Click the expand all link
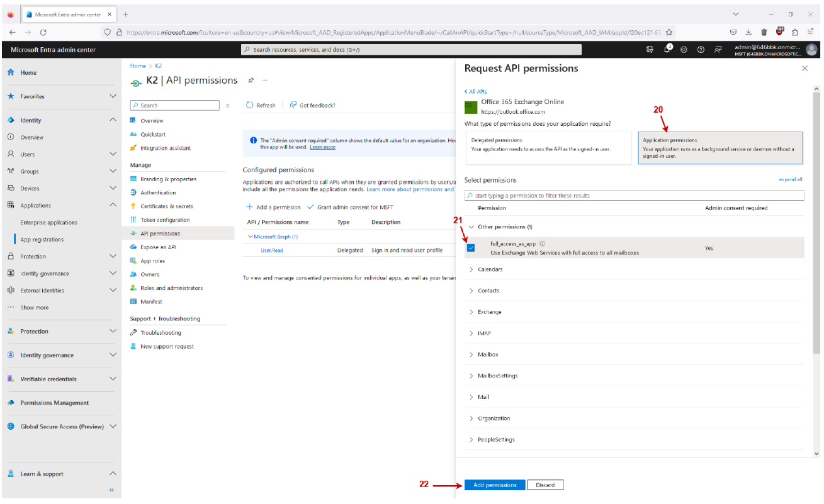 [791, 179]
